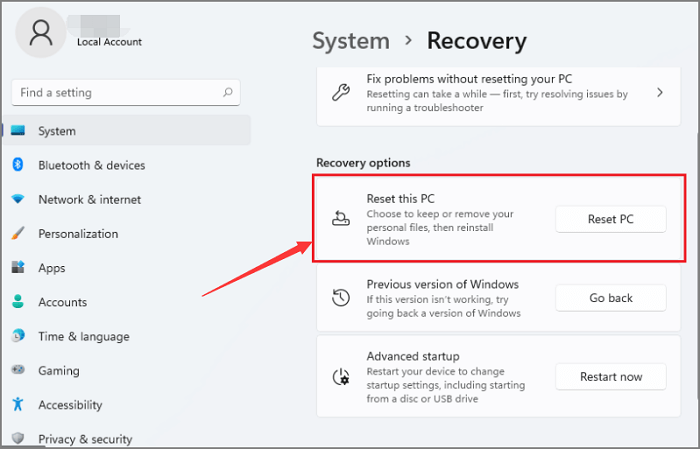Click the Network wifi icon in sidebar

tap(18, 199)
